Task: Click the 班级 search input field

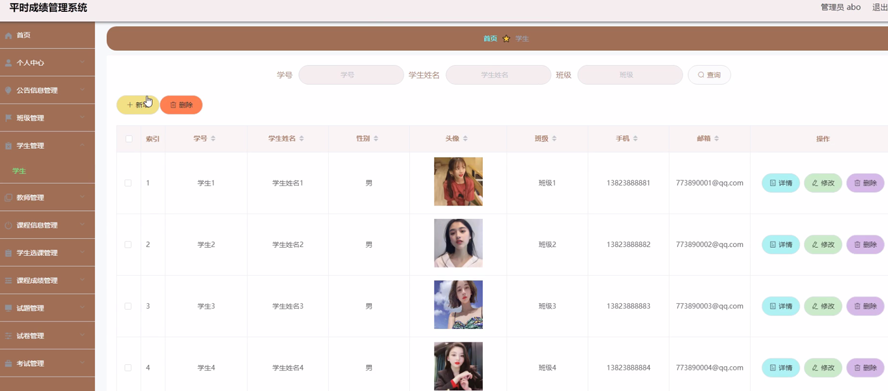Action: (630, 75)
